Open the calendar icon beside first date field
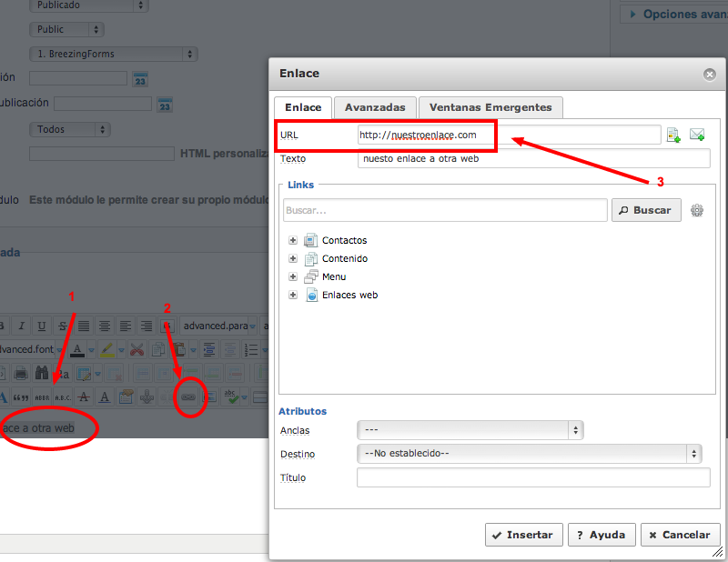This screenshot has height=562, width=728. pos(140,79)
